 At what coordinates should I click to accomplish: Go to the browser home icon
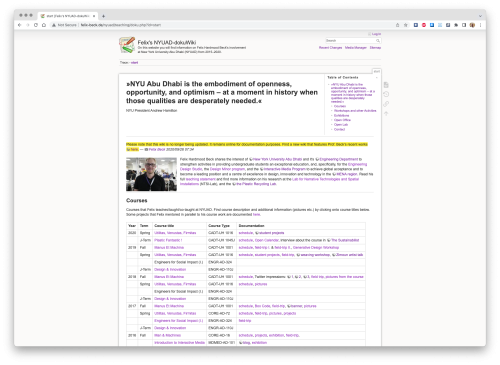click(44, 25)
